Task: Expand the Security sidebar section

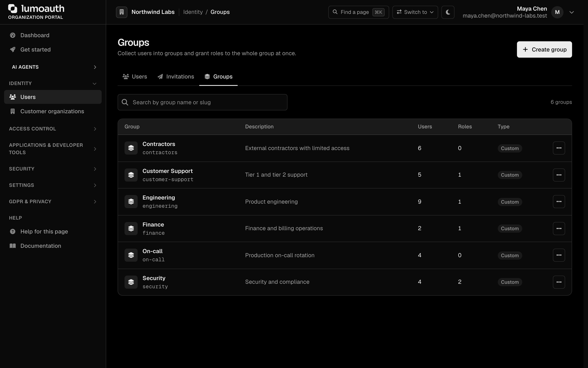Action: point(53,169)
